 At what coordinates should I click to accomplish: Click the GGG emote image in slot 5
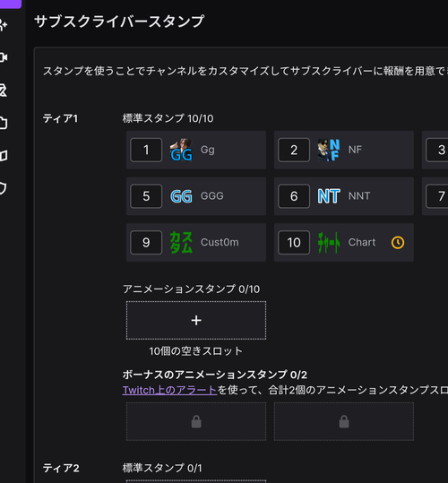point(181,196)
